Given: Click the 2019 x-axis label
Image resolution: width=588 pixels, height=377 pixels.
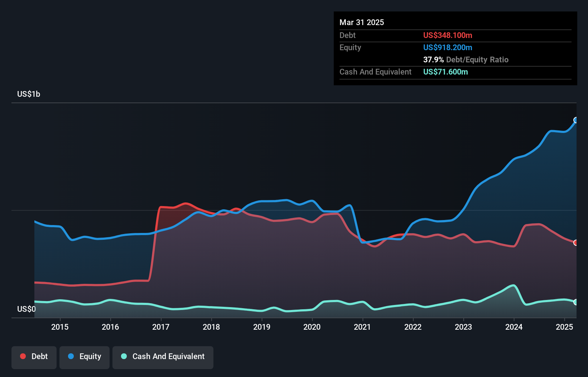Looking at the screenshot, I should click(262, 327).
